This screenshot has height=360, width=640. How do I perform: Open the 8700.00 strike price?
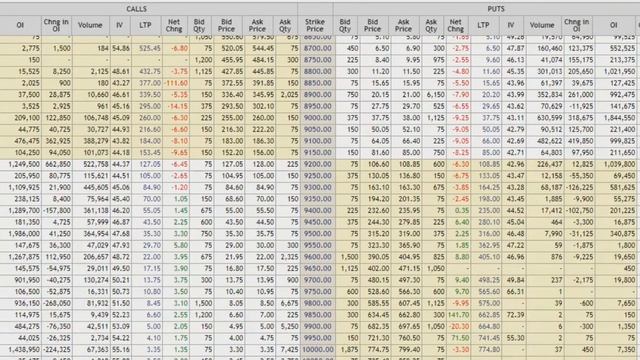point(317,48)
